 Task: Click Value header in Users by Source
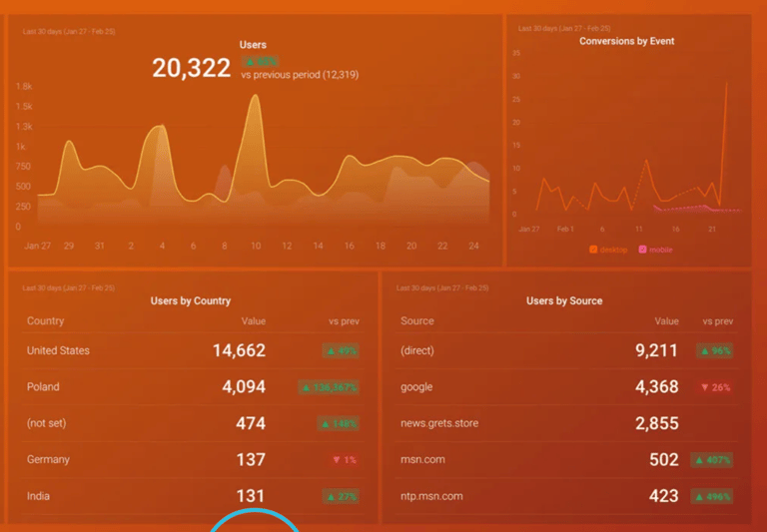pyautogui.click(x=667, y=321)
